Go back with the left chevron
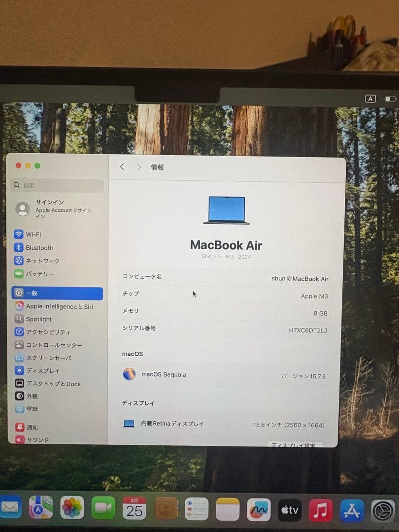 (122, 166)
